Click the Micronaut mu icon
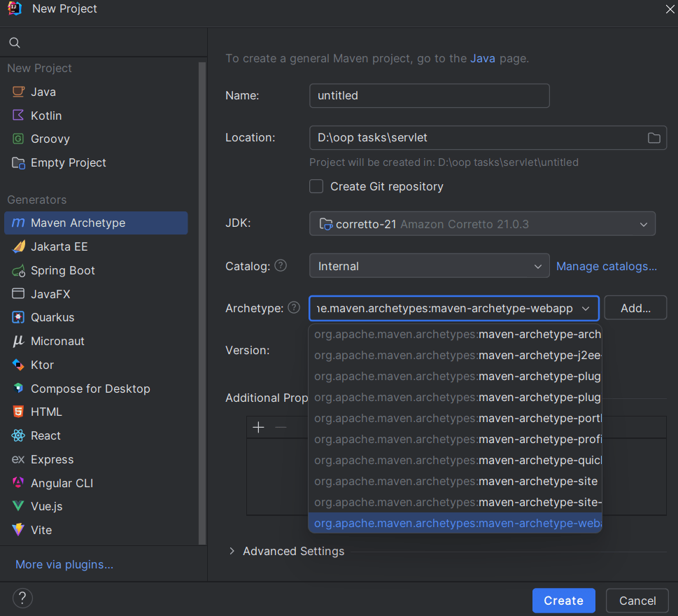The image size is (678, 616). point(18,342)
